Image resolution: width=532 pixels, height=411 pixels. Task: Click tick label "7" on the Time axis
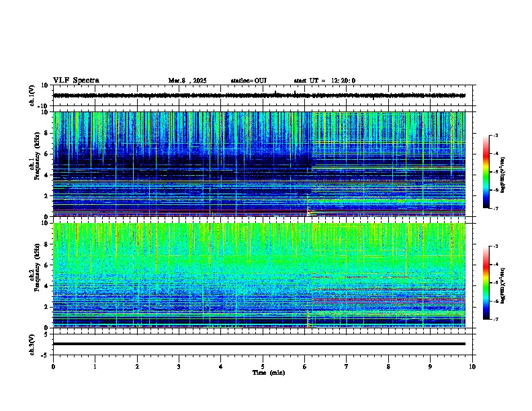point(347,367)
